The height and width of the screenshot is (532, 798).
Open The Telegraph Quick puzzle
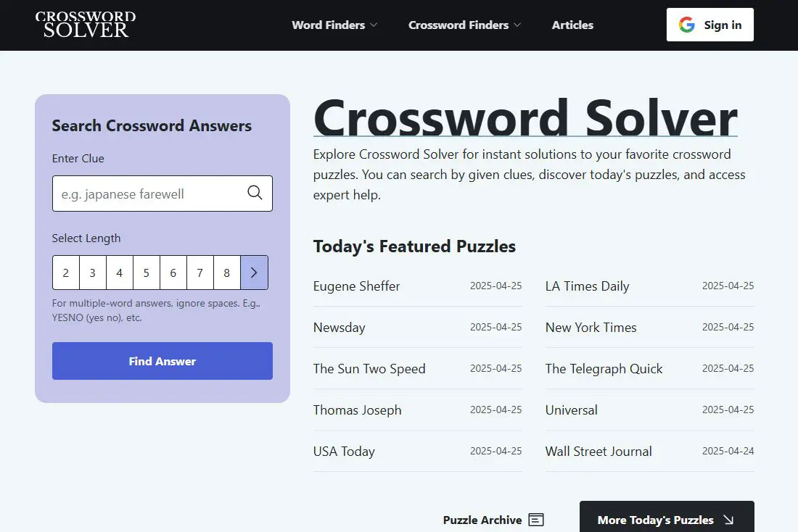[604, 369]
